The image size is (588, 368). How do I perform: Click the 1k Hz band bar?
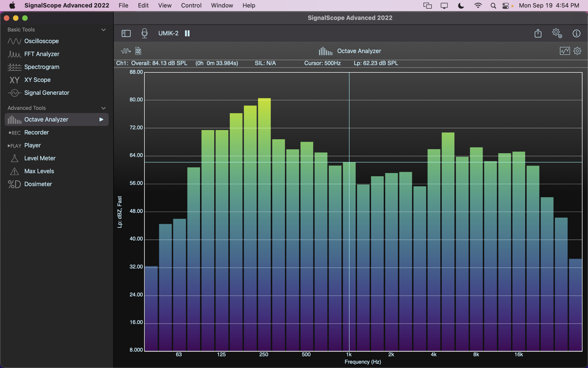point(349,257)
